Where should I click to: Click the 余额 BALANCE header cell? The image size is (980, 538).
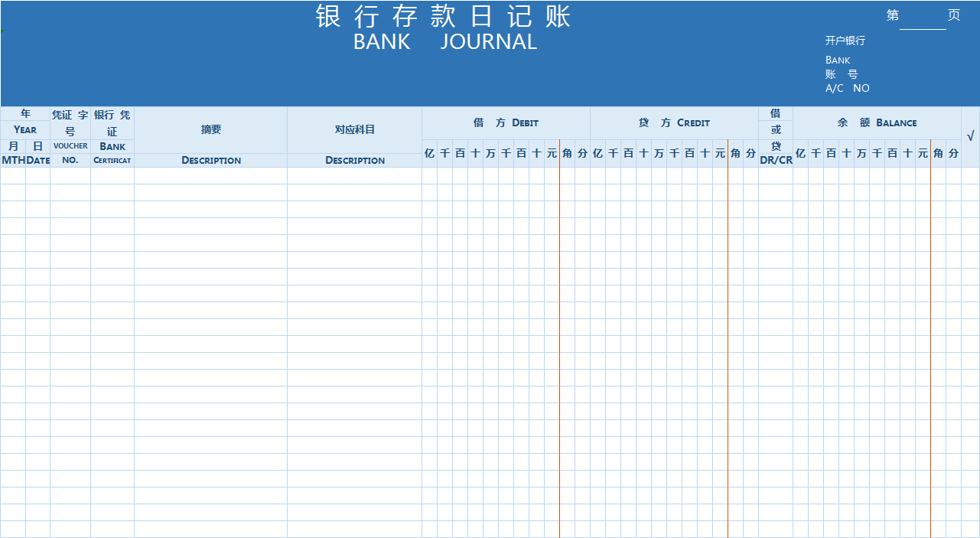pos(876,122)
